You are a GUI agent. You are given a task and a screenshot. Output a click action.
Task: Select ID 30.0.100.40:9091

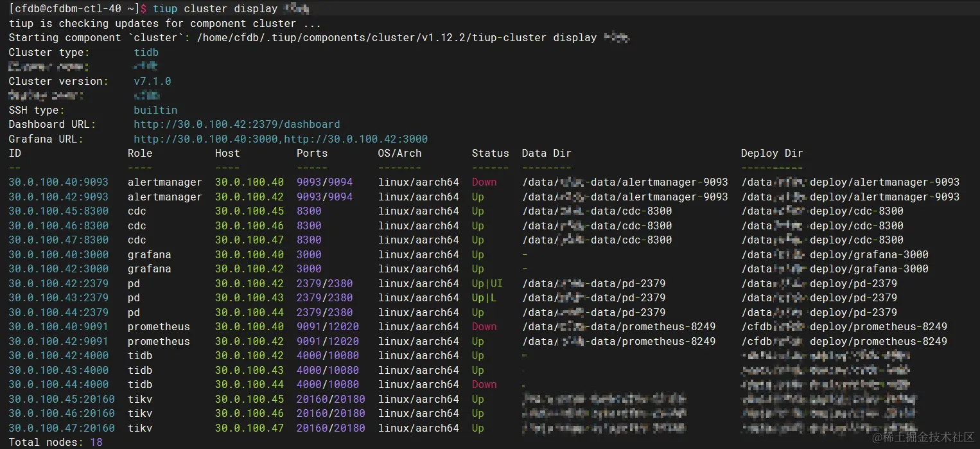58,327
